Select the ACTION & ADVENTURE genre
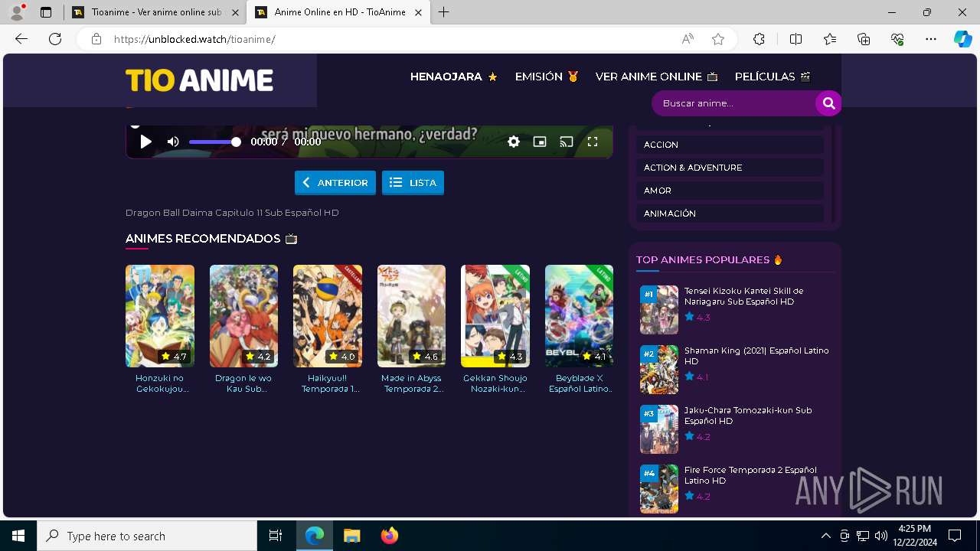Image resolution: width=980 pixels, height=551 pixels. pyautogui.click(x=730, y=168)
